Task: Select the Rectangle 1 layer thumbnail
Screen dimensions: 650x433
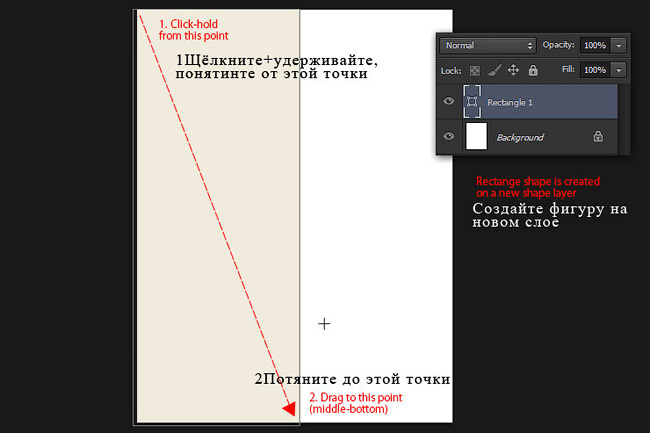Action: pos(472,102)
